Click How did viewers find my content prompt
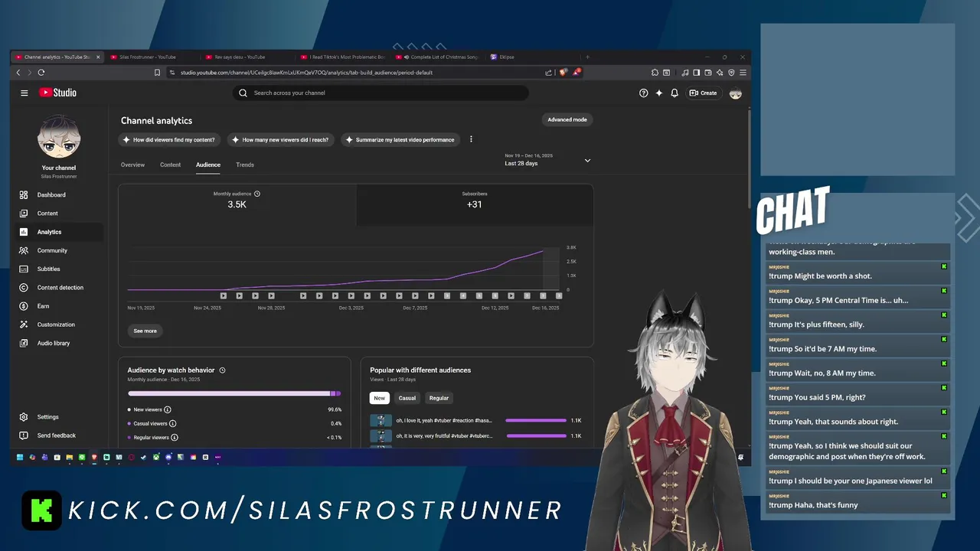This screenshot has height=551, width=980. click(x=170, y=139)
